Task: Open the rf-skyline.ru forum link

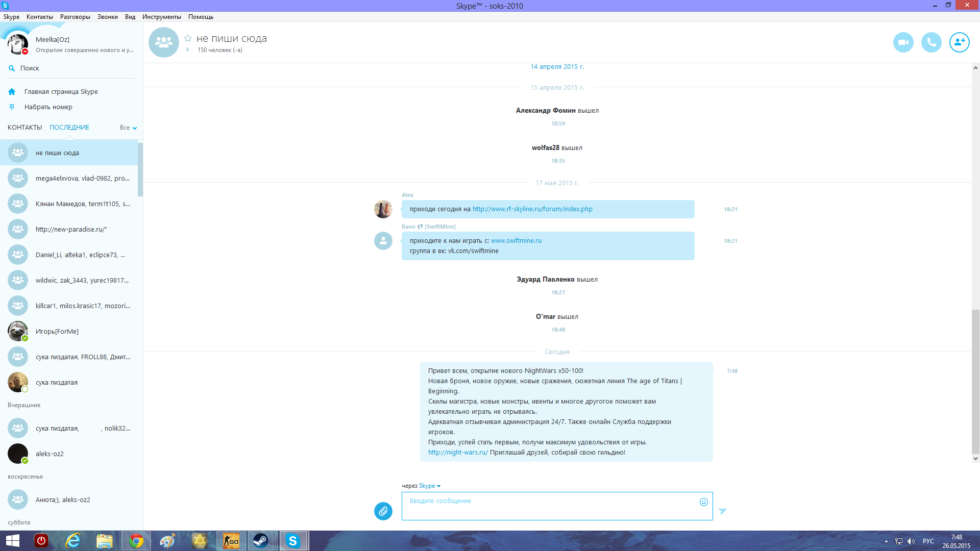Action: click(x=532, y=209)
